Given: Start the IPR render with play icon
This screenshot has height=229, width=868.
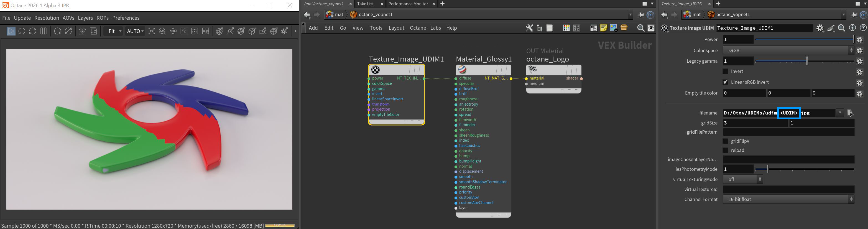Looking at the screenshot, I should 11,31.
